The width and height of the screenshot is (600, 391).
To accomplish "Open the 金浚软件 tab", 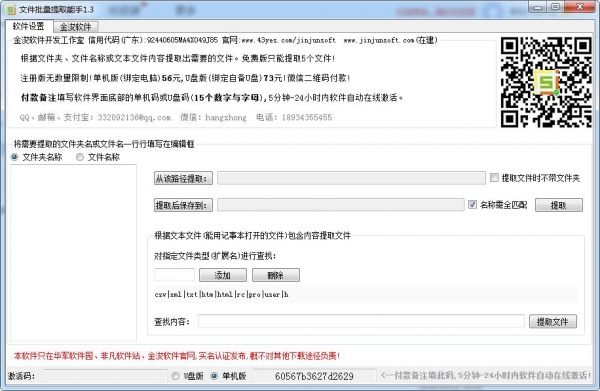I will click(75, 27).
